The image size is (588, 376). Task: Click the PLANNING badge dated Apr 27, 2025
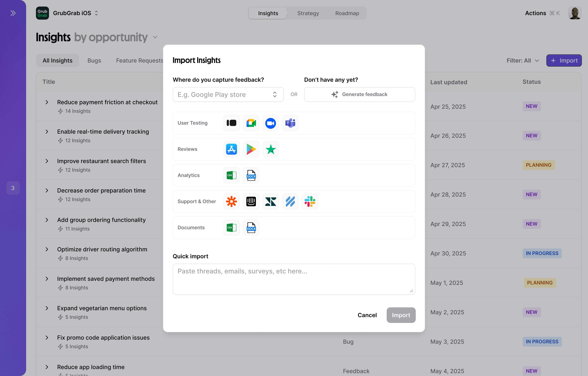[538, 165]
